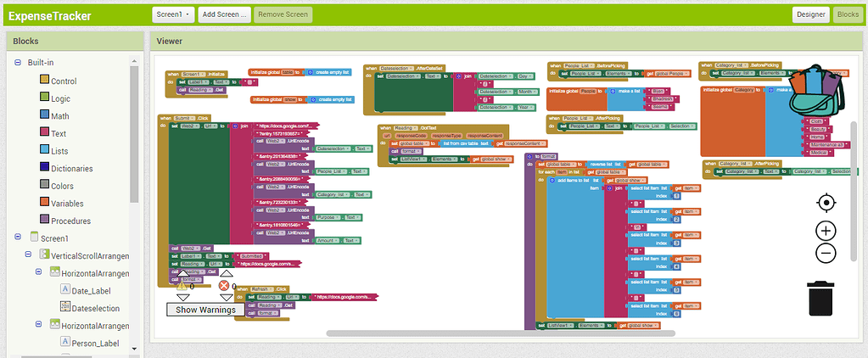This screenshot has height=358, width=868.
Task: Collapse the Built-in tree section
Action: (x=17, y=63)
